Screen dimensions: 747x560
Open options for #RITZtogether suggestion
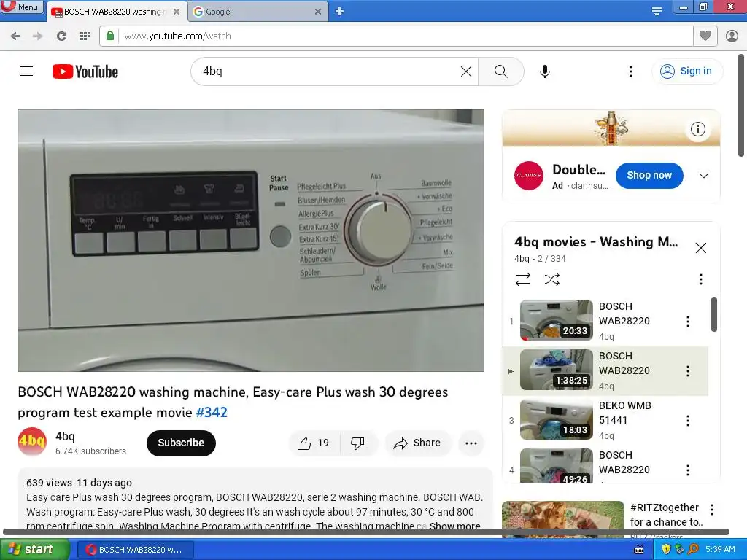[712, 510]
